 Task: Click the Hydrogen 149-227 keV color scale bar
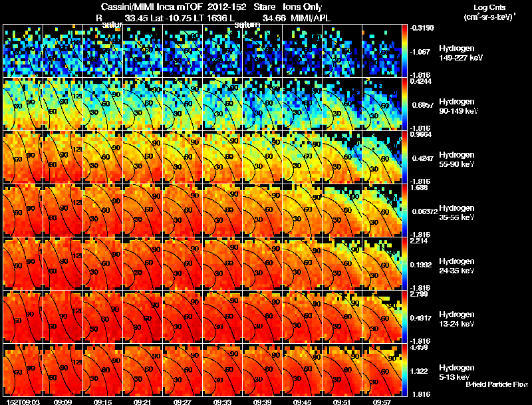click(404, 51)
